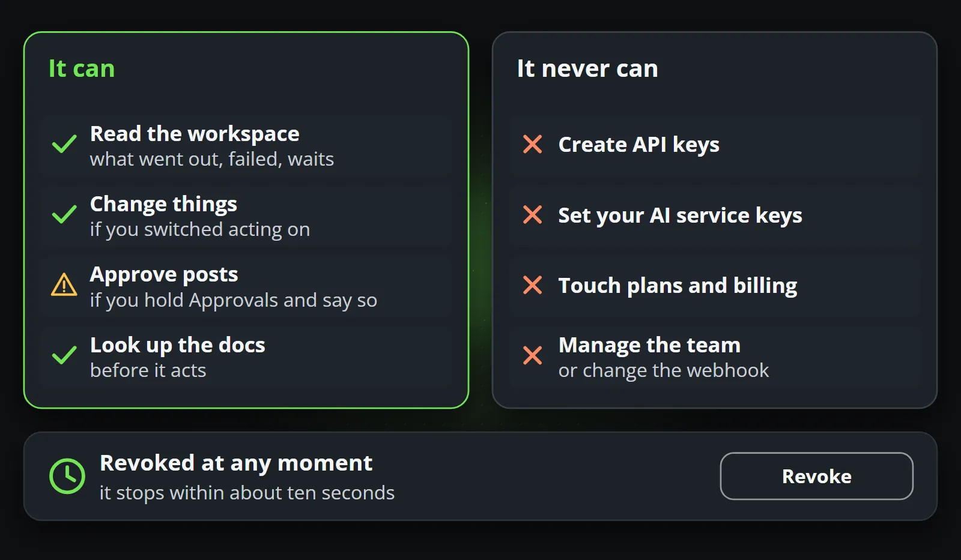Click the X icon beside Set your AI service keys

point(533,214)
